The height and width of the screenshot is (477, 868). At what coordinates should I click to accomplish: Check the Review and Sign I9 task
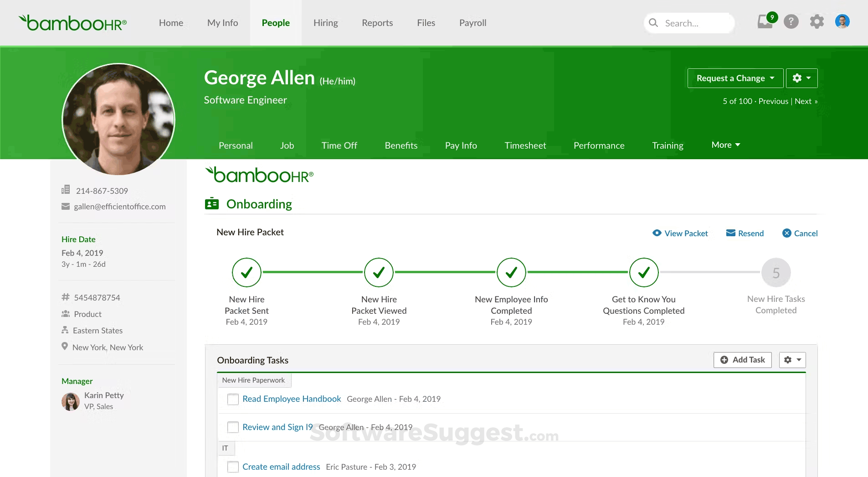point(233,427)
